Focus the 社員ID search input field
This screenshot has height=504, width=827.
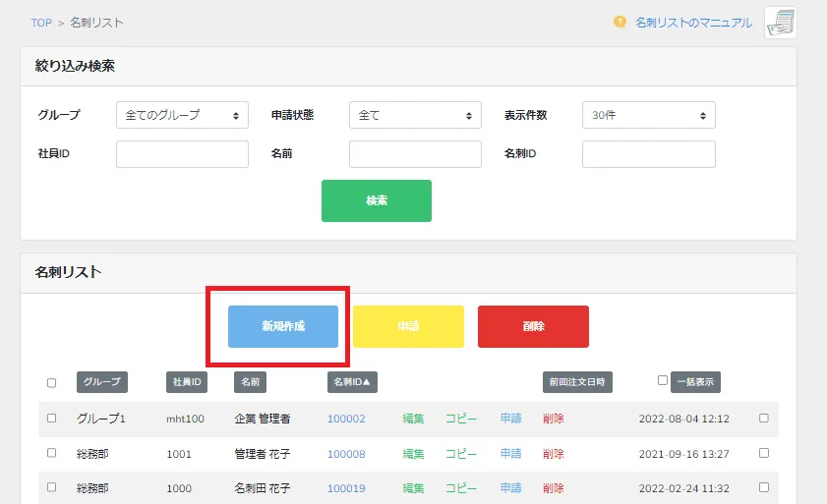point(182,154)
